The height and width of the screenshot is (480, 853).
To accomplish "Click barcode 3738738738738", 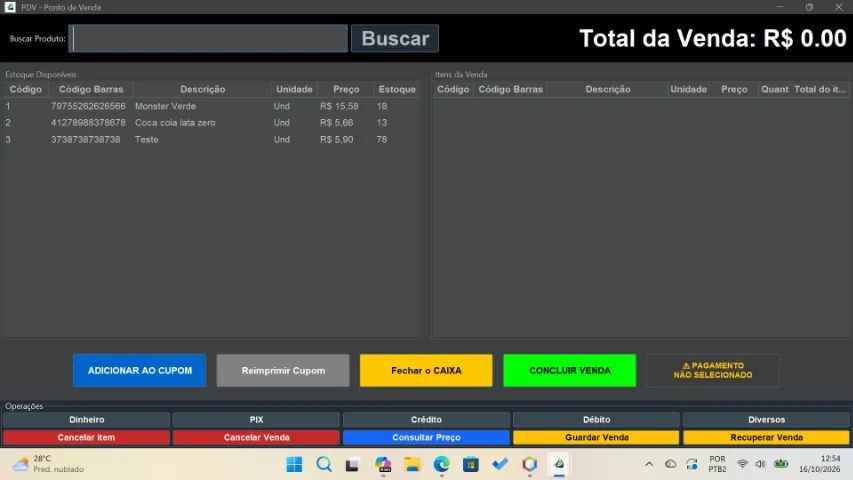I will tap(85, 140).
